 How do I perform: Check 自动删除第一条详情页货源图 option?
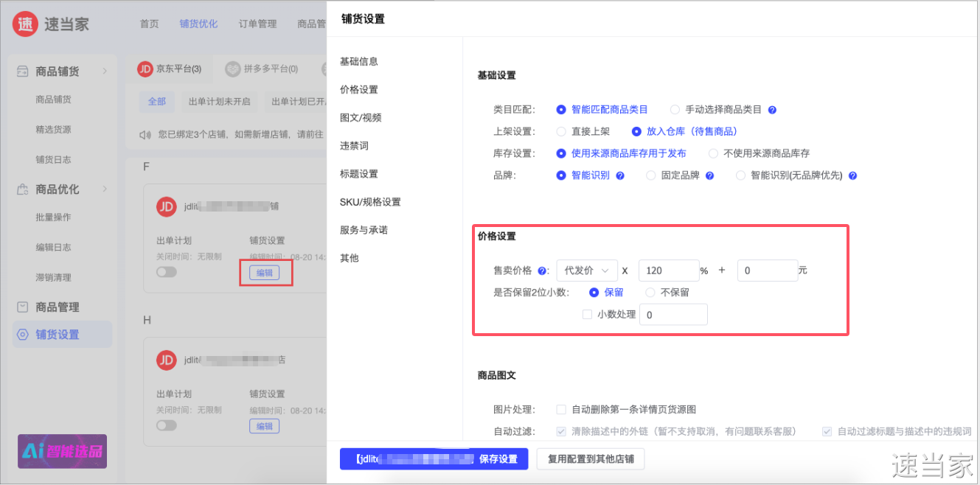click(561, 409)
